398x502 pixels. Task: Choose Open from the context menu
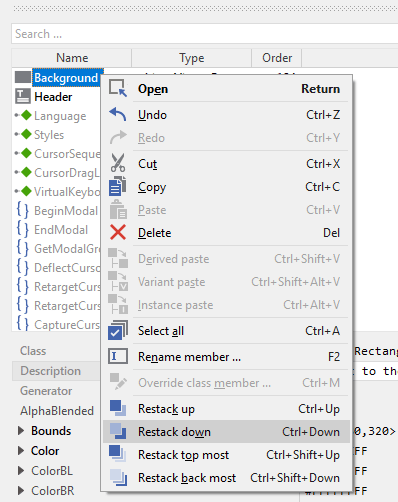pos(226,89)
